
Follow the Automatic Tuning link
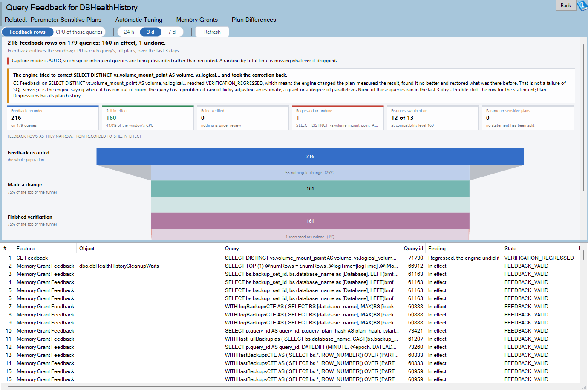139,20
